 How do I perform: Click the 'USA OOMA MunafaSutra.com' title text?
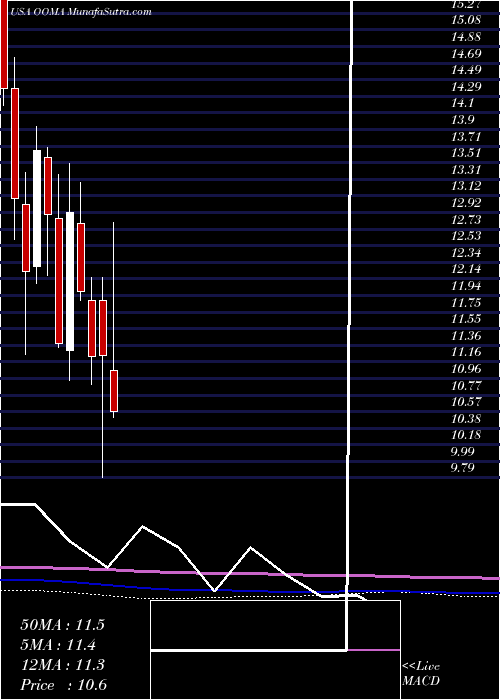80,12
